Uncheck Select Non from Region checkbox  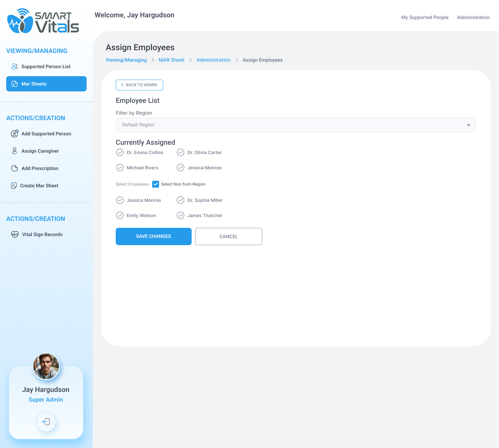coord(156,184)
